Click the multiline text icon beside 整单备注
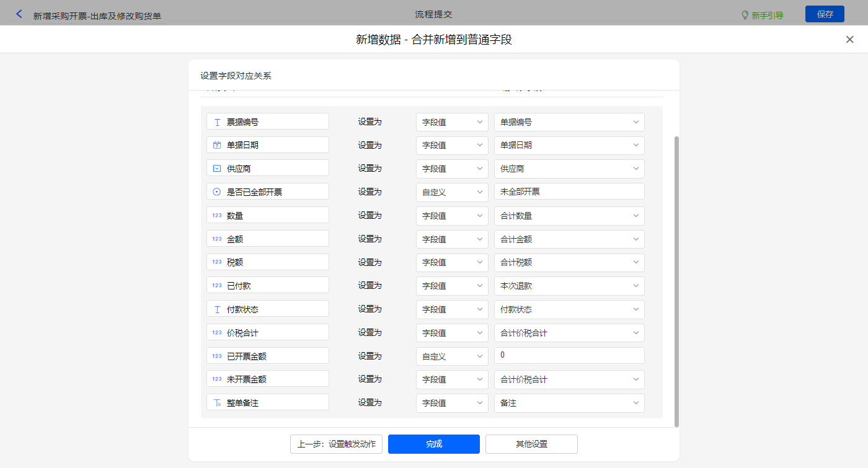Viewport: 868px width, 468px height. (x=217, y=403)
